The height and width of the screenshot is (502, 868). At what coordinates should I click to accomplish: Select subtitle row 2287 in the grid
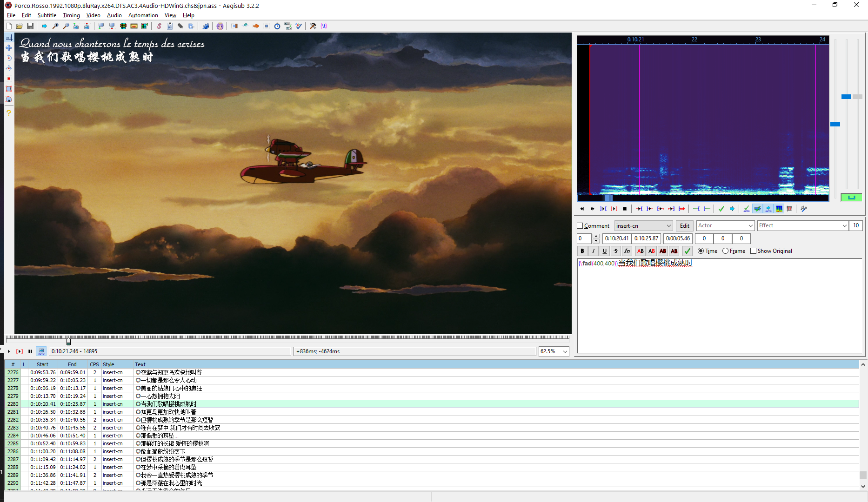pos(432,459)
